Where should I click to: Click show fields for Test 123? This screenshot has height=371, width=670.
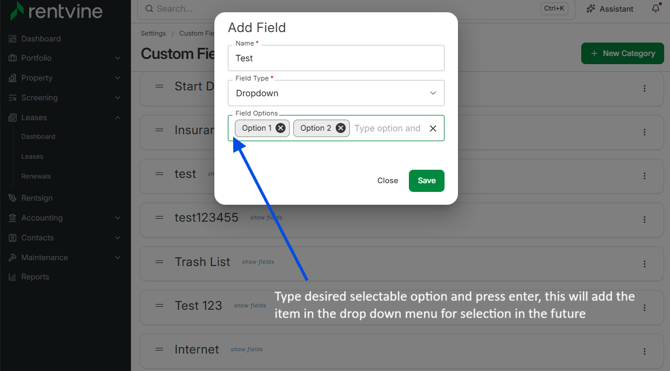point(250,306)
